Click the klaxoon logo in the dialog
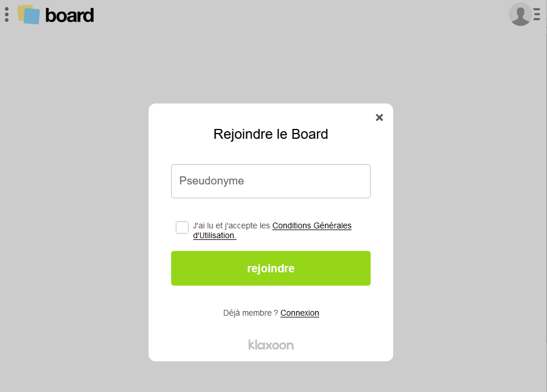 [271, 345]
